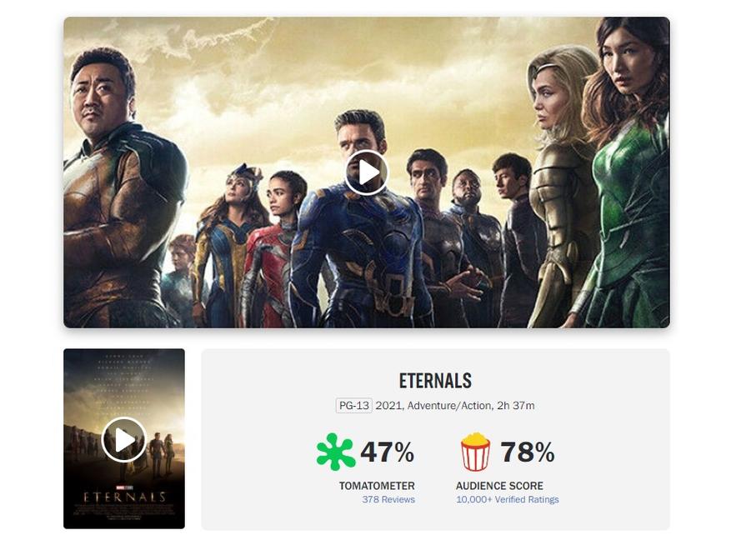Click the AUDIENCE SCORE label
Screen dimensions: 731x560
(x=499, y=486)
